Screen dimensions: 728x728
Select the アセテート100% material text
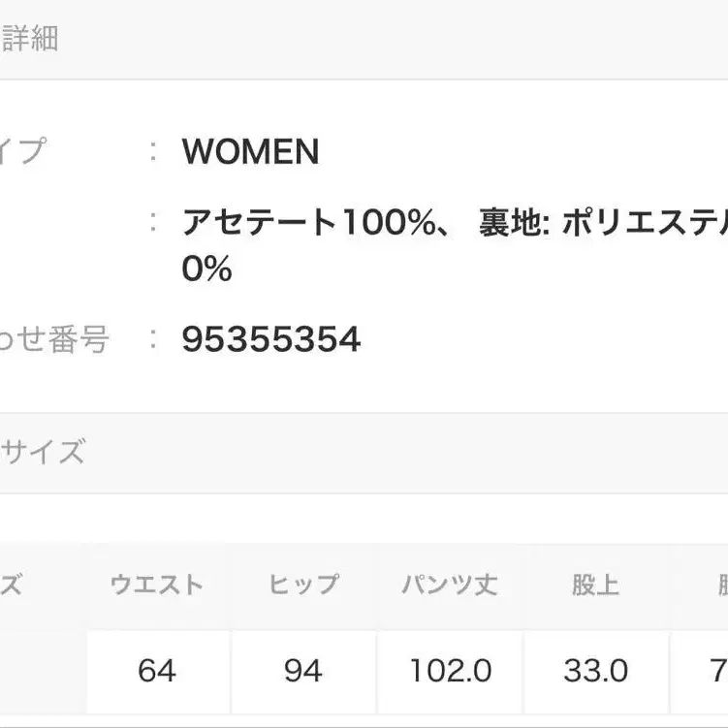point(308,223)
